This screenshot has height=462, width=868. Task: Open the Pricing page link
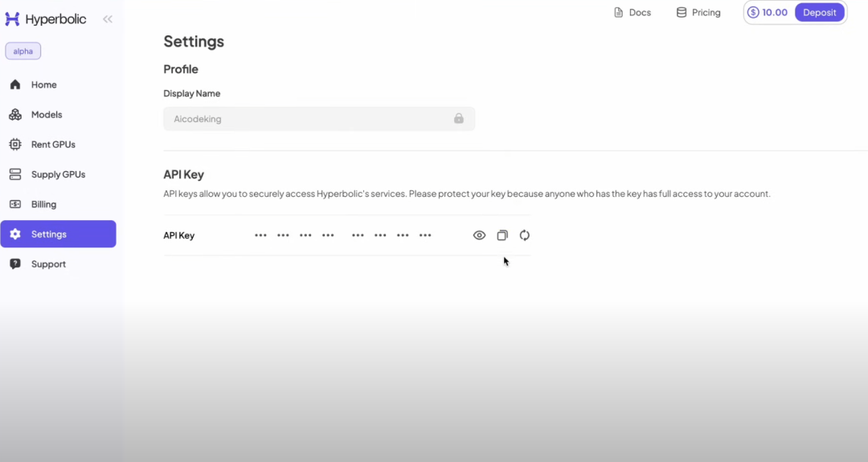(x=698, y=13)
